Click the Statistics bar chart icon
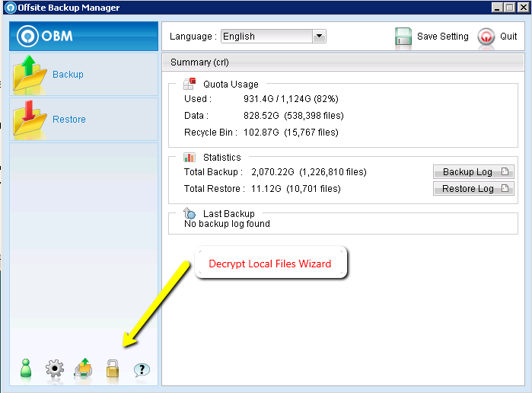Image resolution: width=532 pixels, height=393 pixels. coord(190,157)
